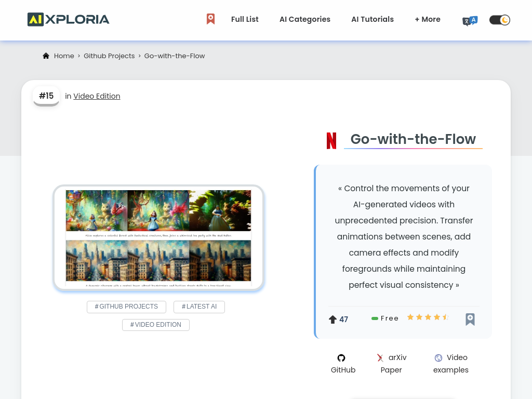Select the #LATEST AI tag

pyautogui.click(x=199, y=307)
